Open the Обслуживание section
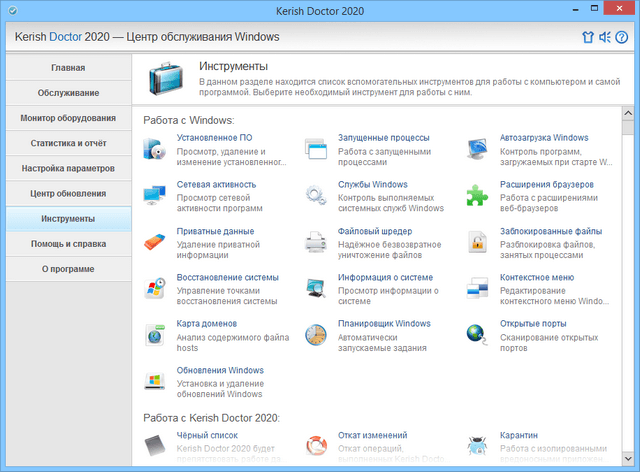The width and height of the screenshot is (640, 472). click(x=68, y=93)
